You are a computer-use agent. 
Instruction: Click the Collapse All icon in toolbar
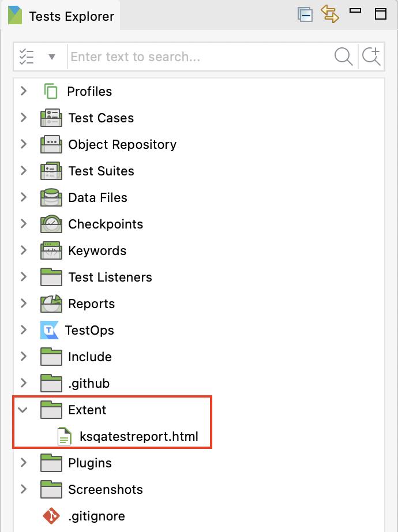point(305,14)
